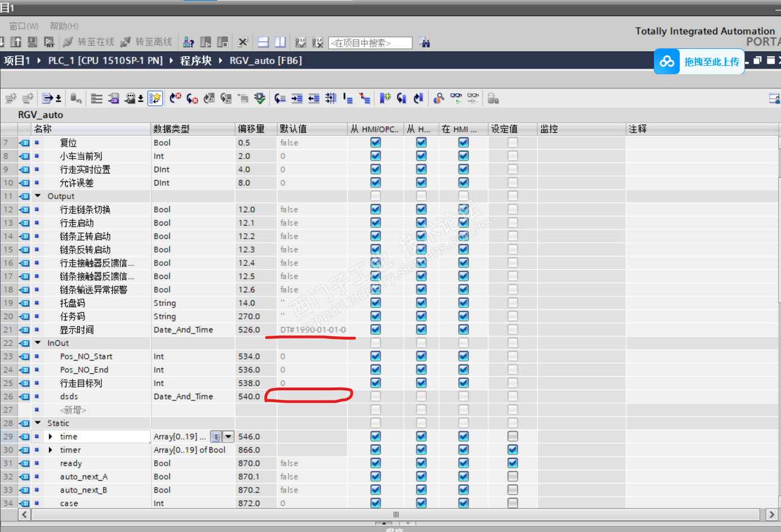
Task: Toggle HMI/OPC access checkbox for 复位 row
Action: pos(375,142)
